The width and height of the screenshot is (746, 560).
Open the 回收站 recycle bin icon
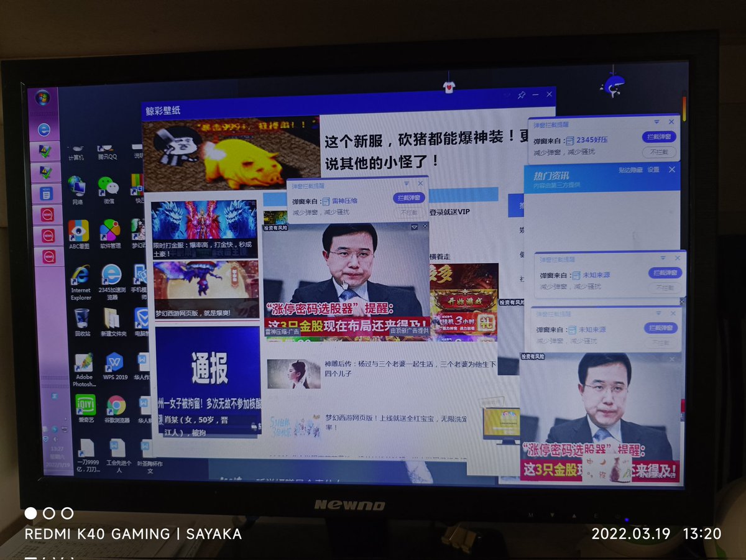(82, 323)
